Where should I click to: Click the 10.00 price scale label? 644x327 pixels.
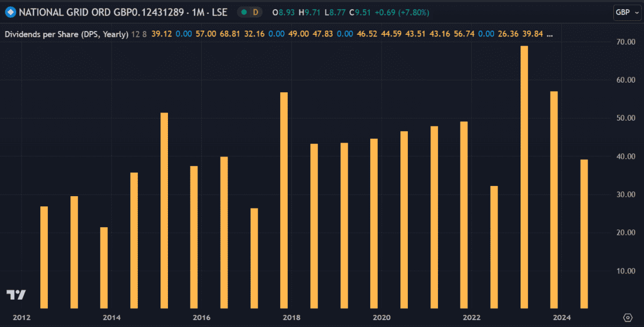(626, 271)
